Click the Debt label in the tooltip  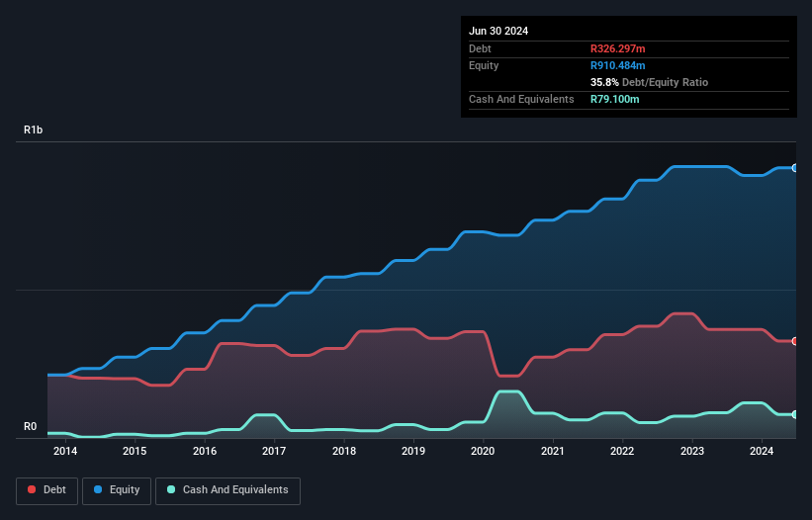coord(480,48)
